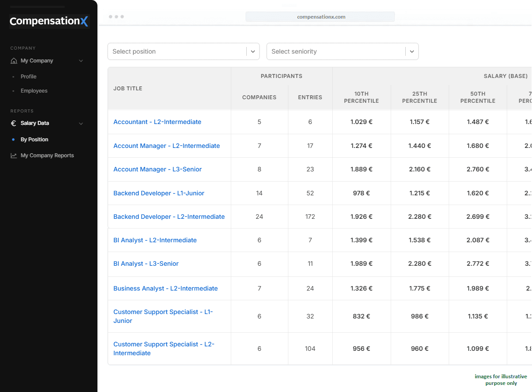Click the My Company Reports chart icon
This screenshot has width=532, height=392.
tap(14, 155)
